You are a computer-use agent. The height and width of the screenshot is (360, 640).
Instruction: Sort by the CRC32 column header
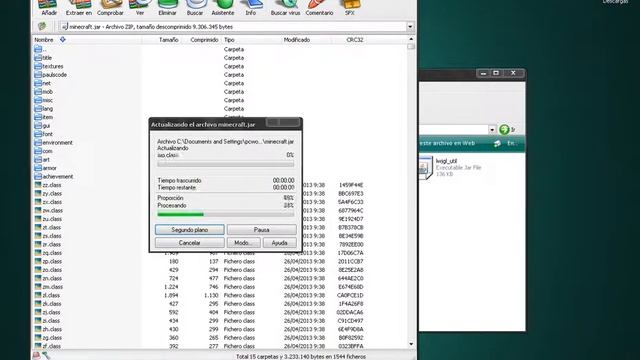pyautogui.click(x=354, y=40)
